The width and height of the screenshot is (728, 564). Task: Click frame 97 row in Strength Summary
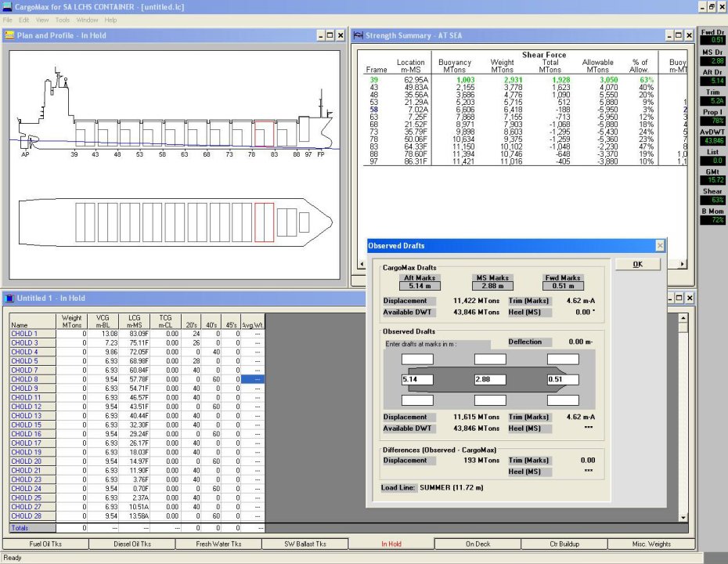(x=524, y=161)
